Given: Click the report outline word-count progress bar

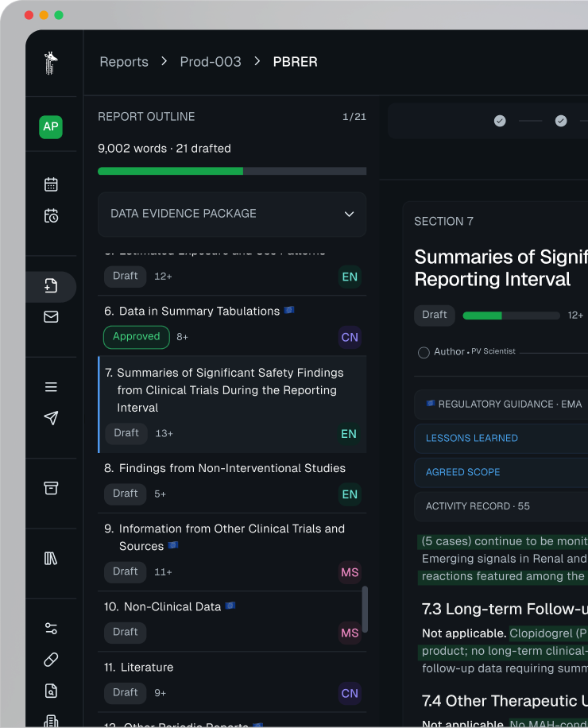Looking at the screenshot, I should 232,172.
